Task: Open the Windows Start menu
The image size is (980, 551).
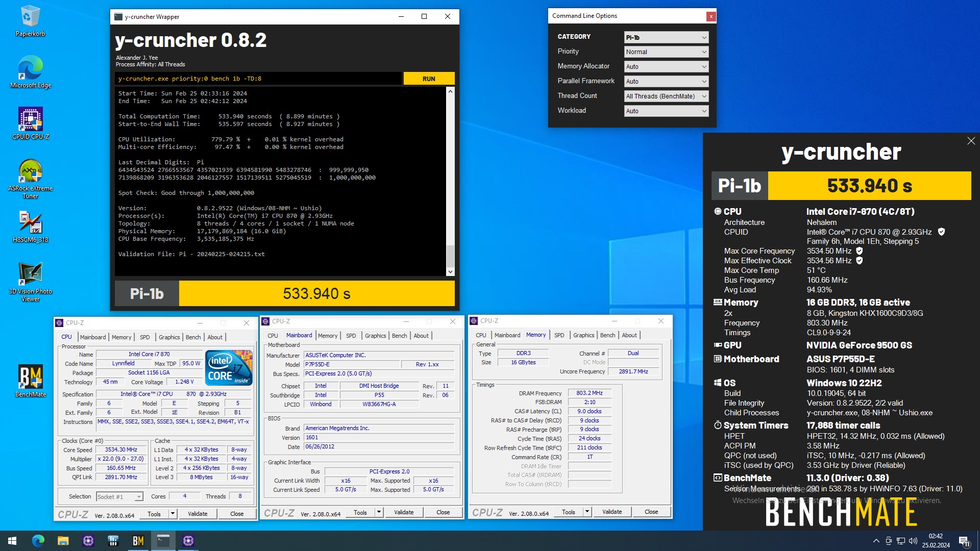Action: pyautogui.click(x=12, y=541)
